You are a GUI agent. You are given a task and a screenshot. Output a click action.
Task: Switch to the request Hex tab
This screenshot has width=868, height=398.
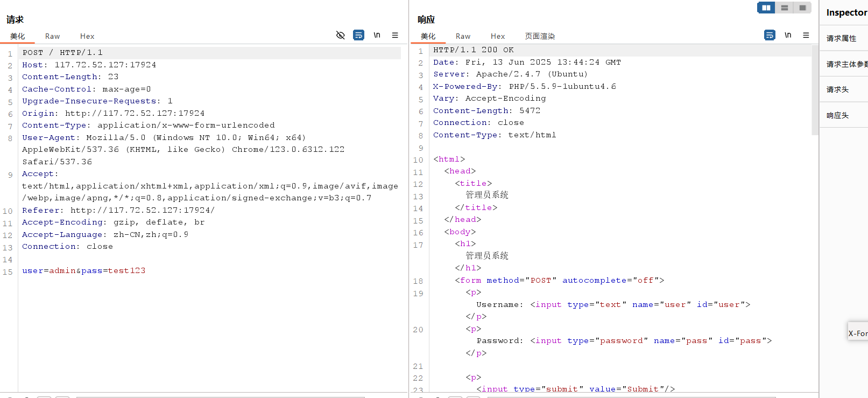87,36
